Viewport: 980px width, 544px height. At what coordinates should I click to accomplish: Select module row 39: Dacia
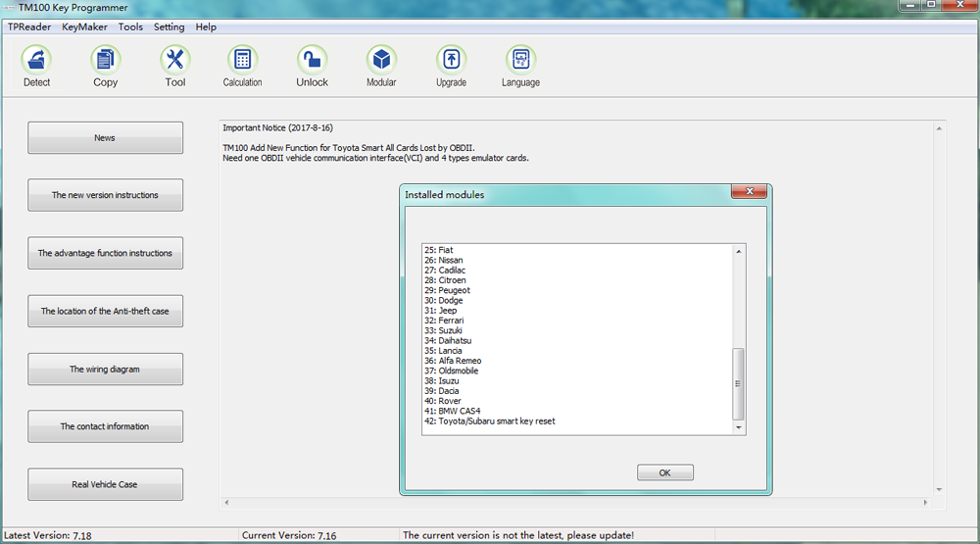(442, 391)
